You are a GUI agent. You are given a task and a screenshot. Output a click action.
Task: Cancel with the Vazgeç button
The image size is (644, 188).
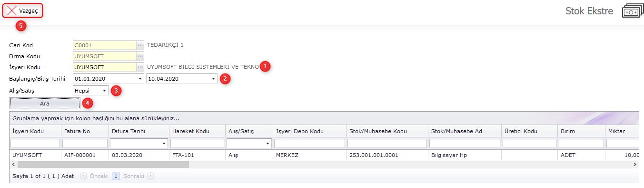pyautogui.click(x=23, y=11)
